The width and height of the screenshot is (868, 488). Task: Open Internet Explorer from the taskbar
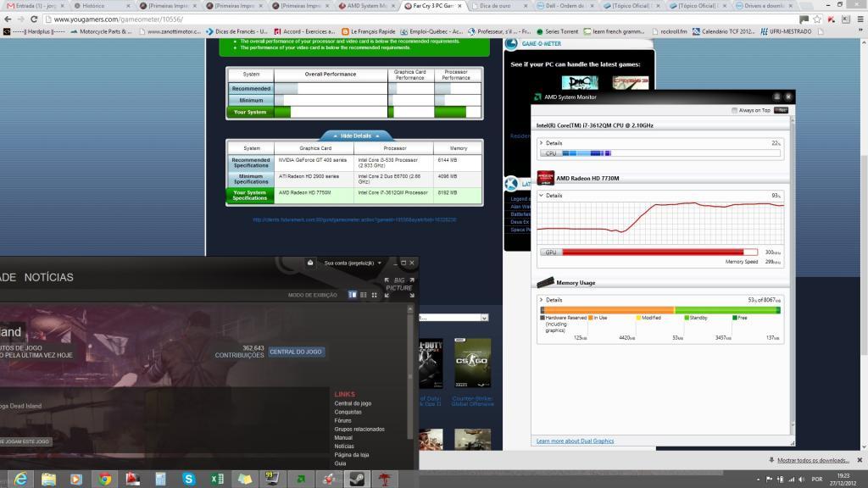pyautogui.click(x=20, y=479)
